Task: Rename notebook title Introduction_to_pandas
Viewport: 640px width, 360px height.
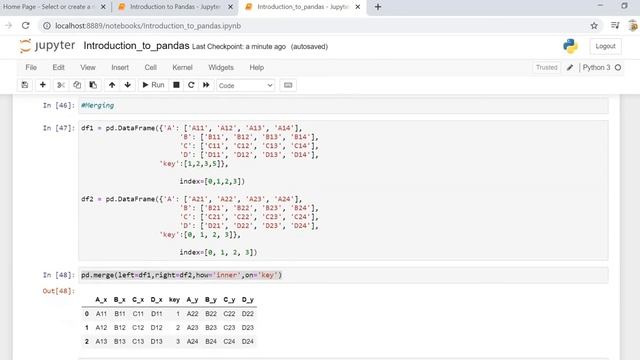Action: point(136,46)
